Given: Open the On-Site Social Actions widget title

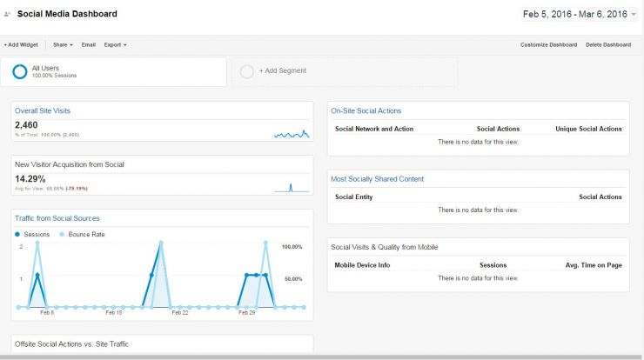Looking at the screenshot, I should click(x=366, y=110).
